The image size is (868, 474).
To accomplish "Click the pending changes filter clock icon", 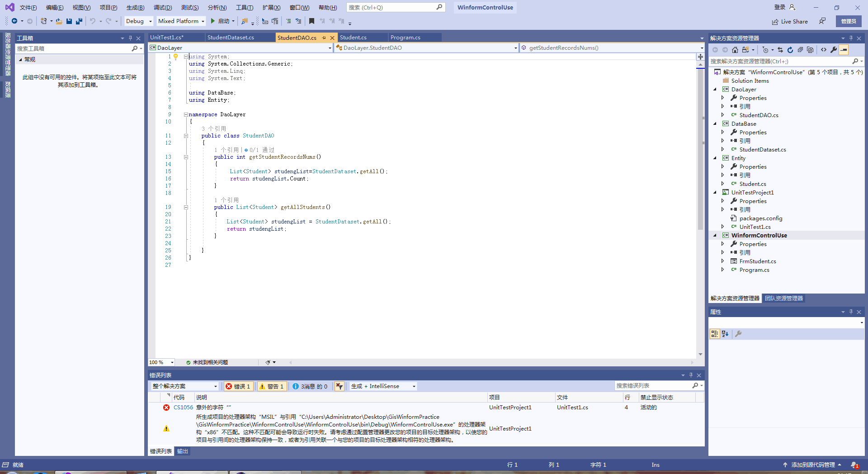I will (765, 50).
